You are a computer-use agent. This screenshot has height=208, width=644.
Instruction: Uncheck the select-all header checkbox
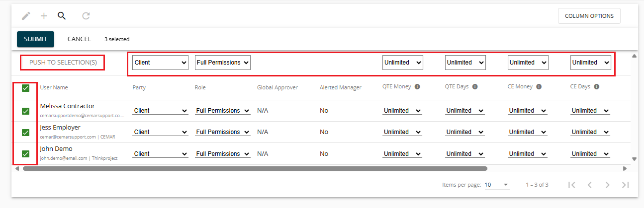(x=25, y=88)
